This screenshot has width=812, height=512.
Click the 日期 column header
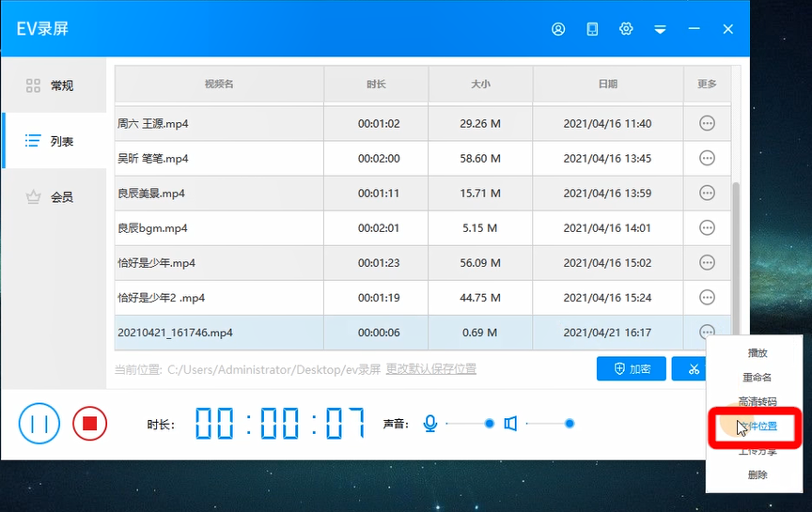pyautogui.click(x=608, y=84)
